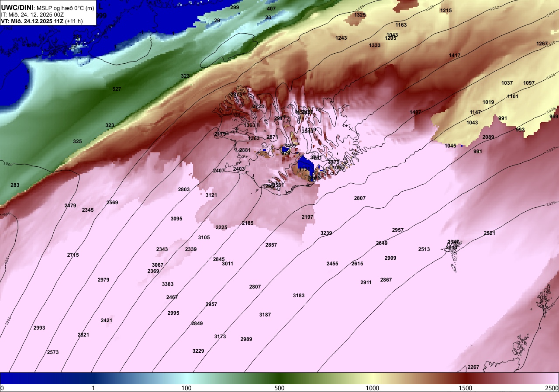The width and height of the screenshot is (559, 392).
Task: Select the value 3229 on the map
Action: [198, 351]
